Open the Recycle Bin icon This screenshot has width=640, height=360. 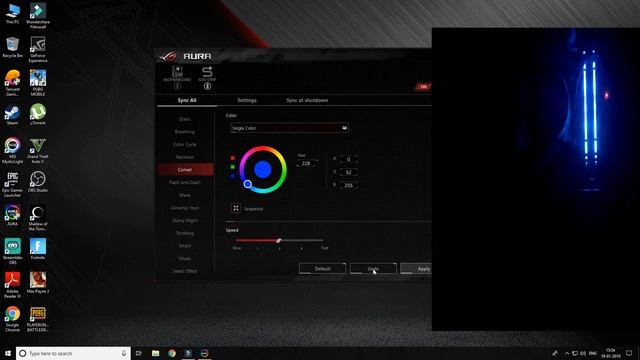coord(12,47)
